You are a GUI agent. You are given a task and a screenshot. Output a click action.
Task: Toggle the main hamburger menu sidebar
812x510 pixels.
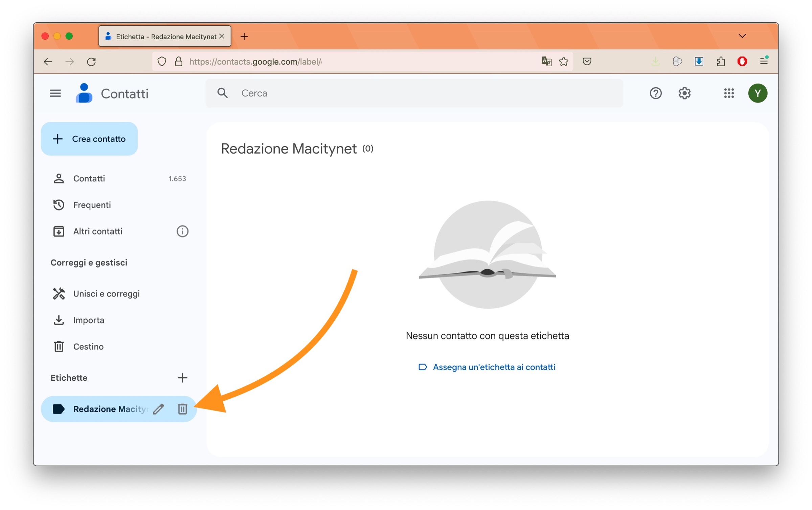55,93
